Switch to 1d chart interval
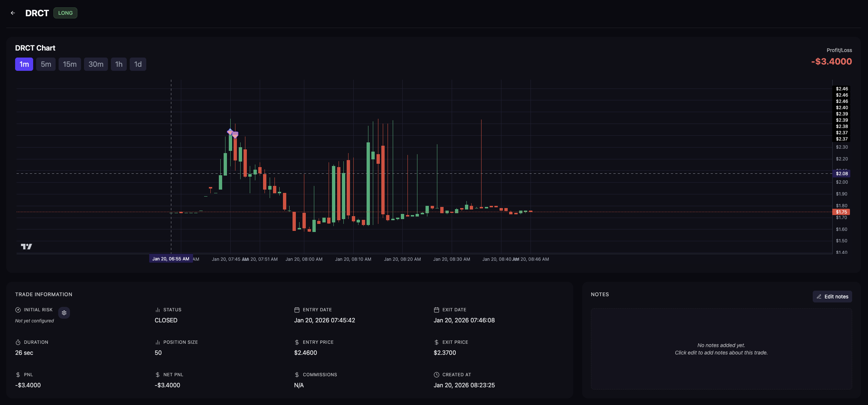This screenshot has width=868, height=405. (138, 64)
